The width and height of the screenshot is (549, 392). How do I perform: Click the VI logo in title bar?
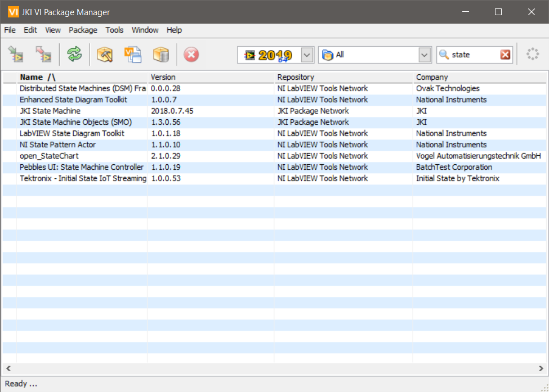click(x=14, y=12)
